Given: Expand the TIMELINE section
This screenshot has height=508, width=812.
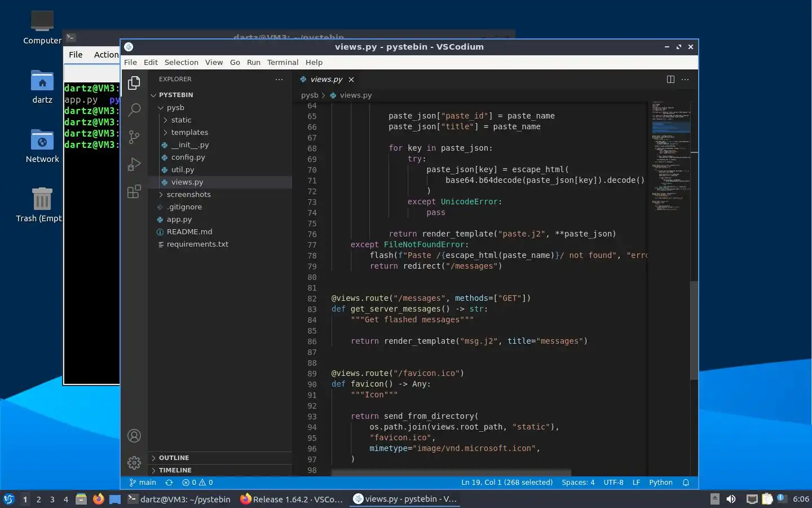Looking at the screenshot, I should (x=220, y=470).
